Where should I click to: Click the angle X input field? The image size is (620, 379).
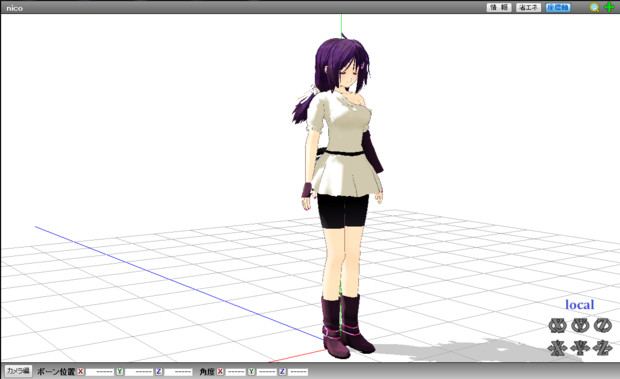236,372
